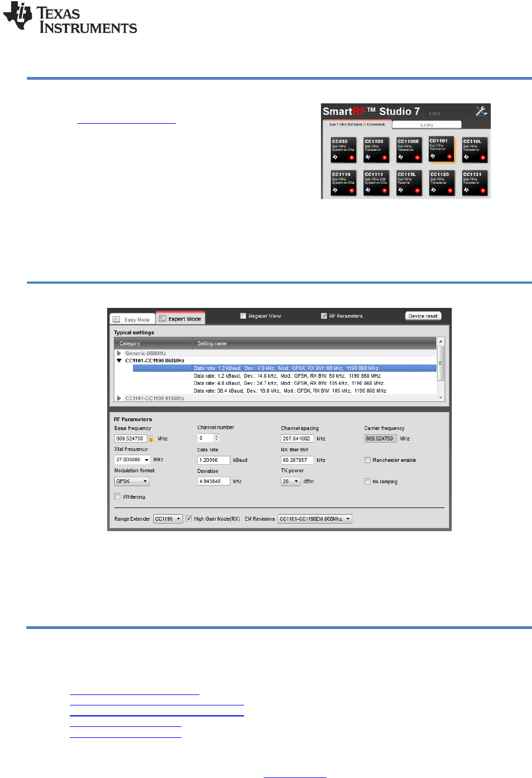Expand the CC1101-CC1190 915MHz category

point(119,398)
